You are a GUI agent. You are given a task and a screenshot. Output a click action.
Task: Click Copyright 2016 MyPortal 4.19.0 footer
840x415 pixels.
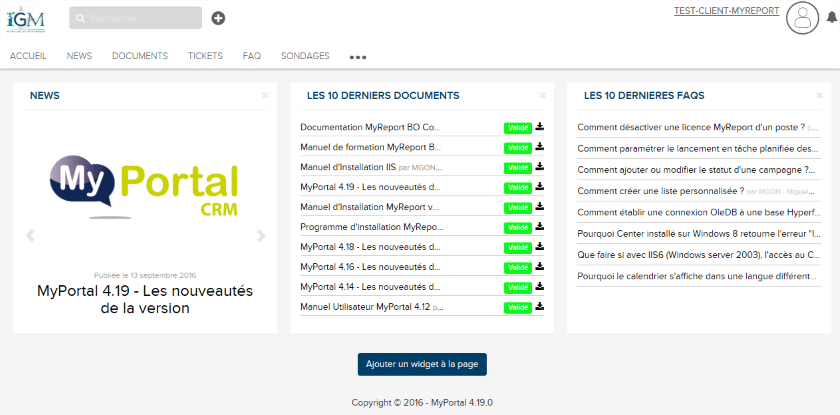tap(422, 403)
